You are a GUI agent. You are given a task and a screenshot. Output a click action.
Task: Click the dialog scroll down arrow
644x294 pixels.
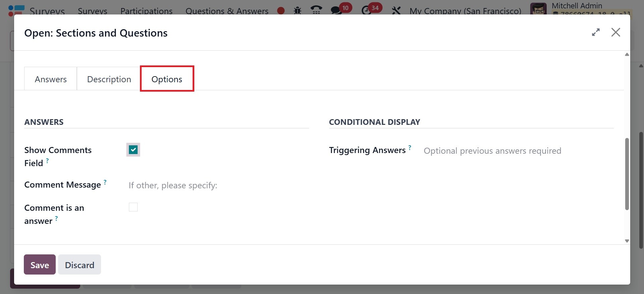coord(627,241)
